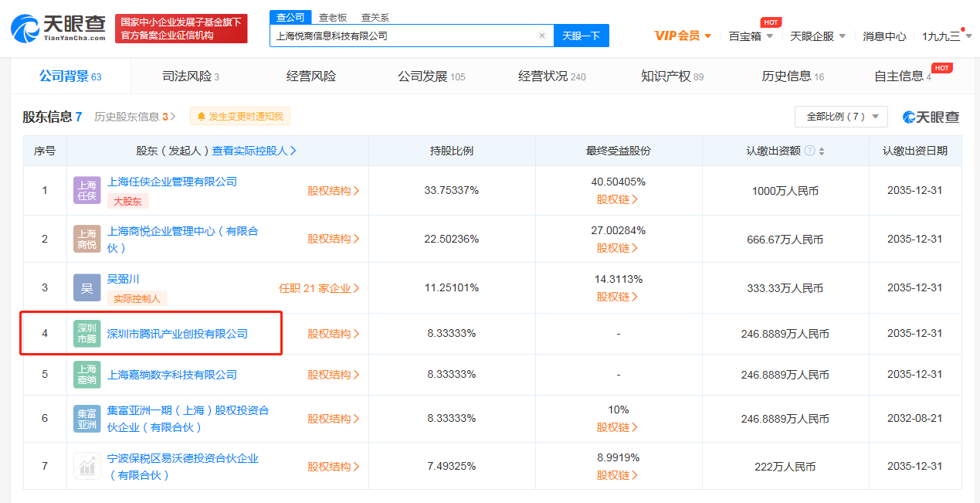The width and height of the screenshot is (980, 503).
Task: Click the 天眼一下 search button
Action: [581, 36]
